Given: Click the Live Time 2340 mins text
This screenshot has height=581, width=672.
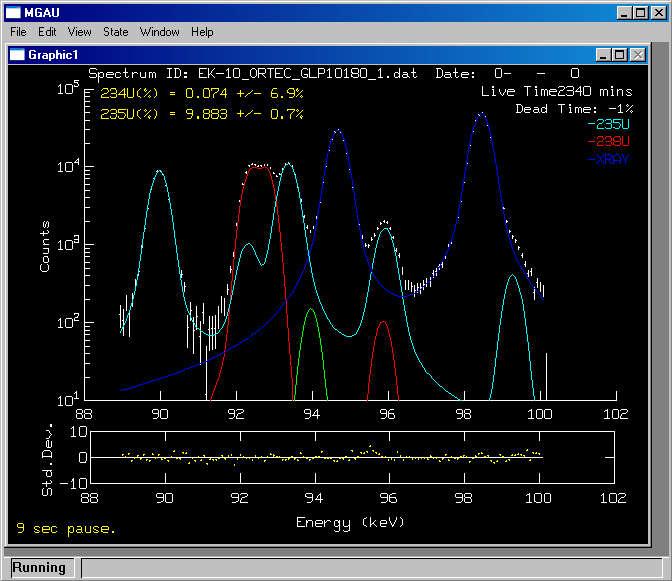Looking at the screenshot, I should pyautogui.click(x=556, y=91).
